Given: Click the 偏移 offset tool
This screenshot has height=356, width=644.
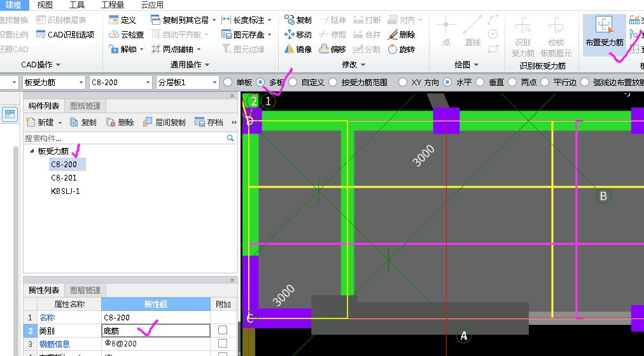Looking at the screenshot, I should (x=333, y=49).
